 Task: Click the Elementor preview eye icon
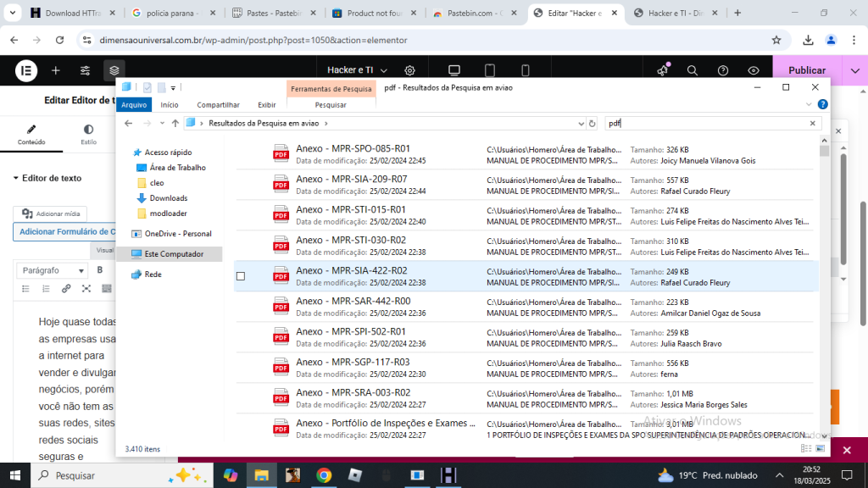pos(754,70)
